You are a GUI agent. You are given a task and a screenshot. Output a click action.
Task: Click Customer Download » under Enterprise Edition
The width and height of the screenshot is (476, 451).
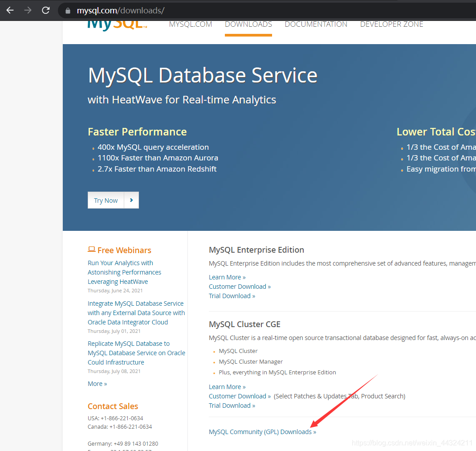tap(240, 287)
